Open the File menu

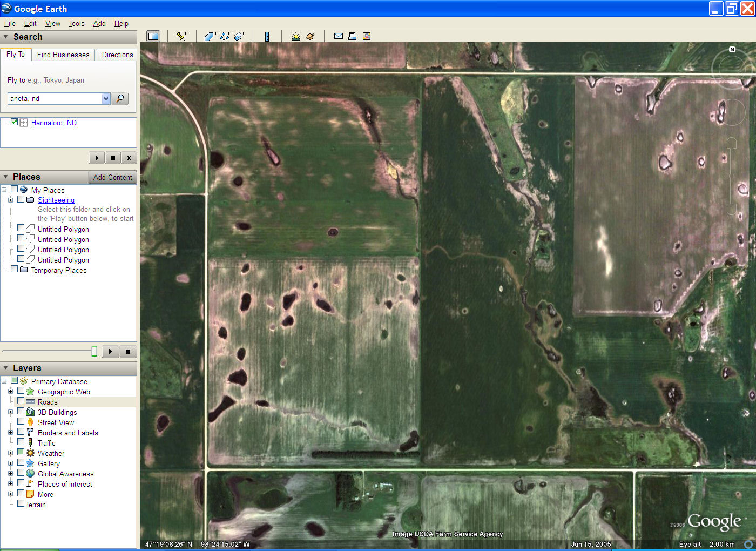[x=10, y=23]
